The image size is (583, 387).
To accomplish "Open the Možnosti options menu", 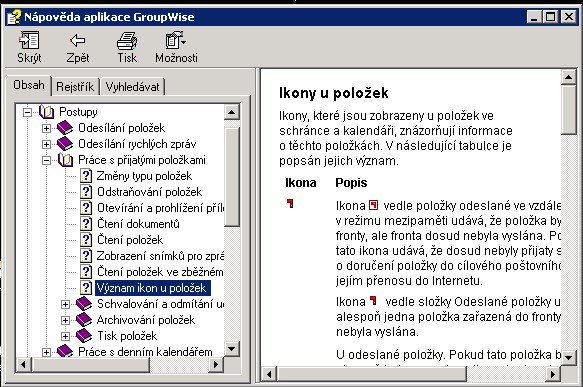I will tap(176, 48).
